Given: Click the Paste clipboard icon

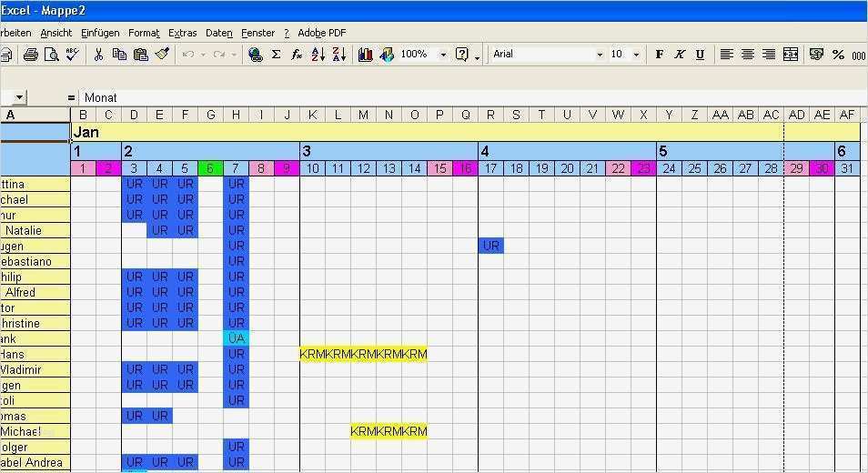Looking at the screenshot, I should pos(141,55).
